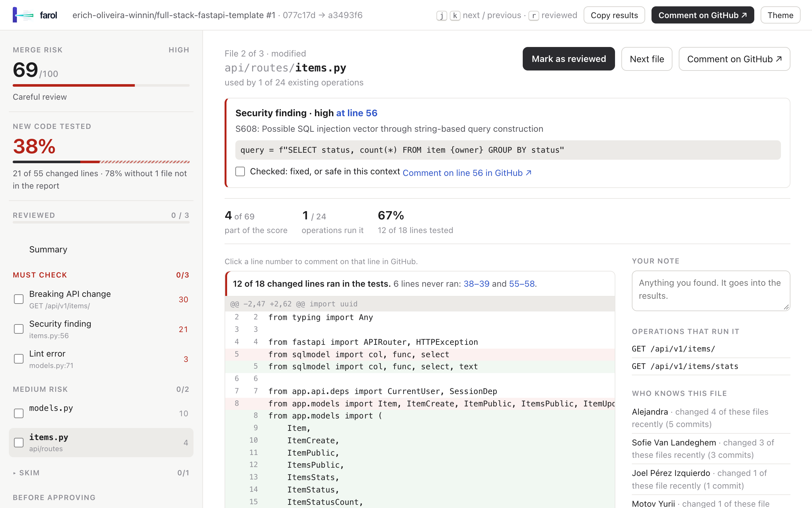Click line number 5 of removed sqlmodel import

click(x=237, y=354)
